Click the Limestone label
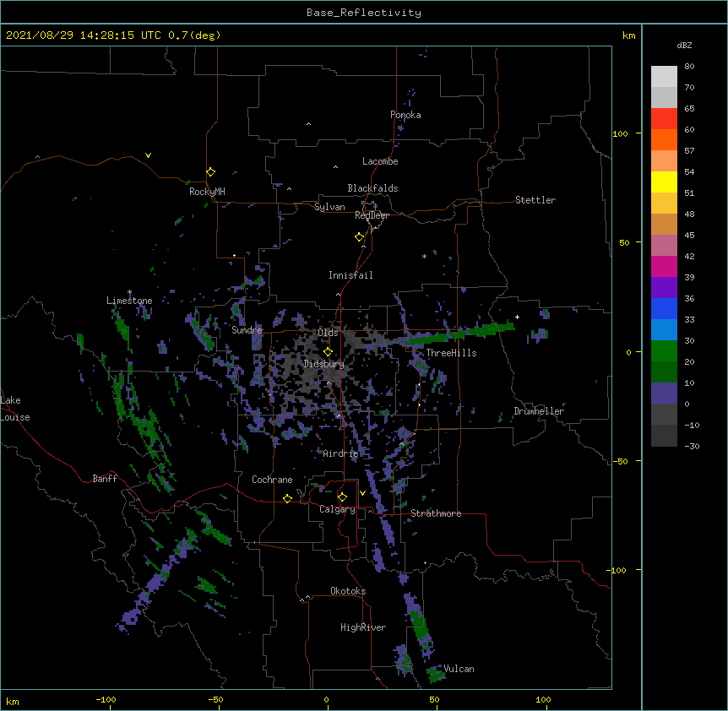The height and width of the screenshot is (711, 728). coord(129,301)
